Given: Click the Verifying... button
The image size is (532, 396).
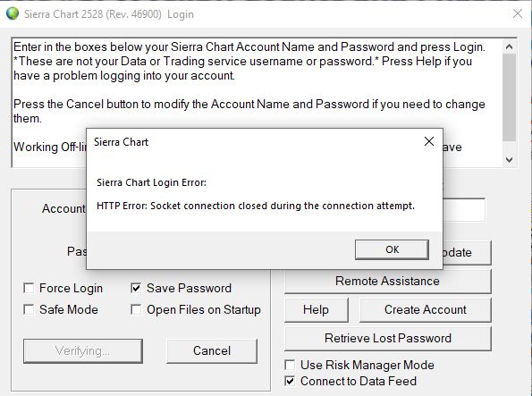Looking at the screenshot, I should [83, 351].
